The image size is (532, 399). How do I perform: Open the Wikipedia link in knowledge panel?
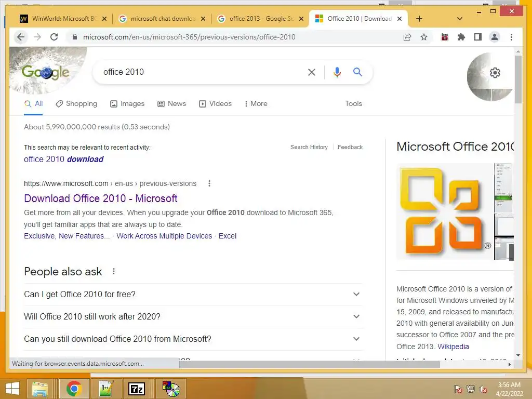pos(453,347)
